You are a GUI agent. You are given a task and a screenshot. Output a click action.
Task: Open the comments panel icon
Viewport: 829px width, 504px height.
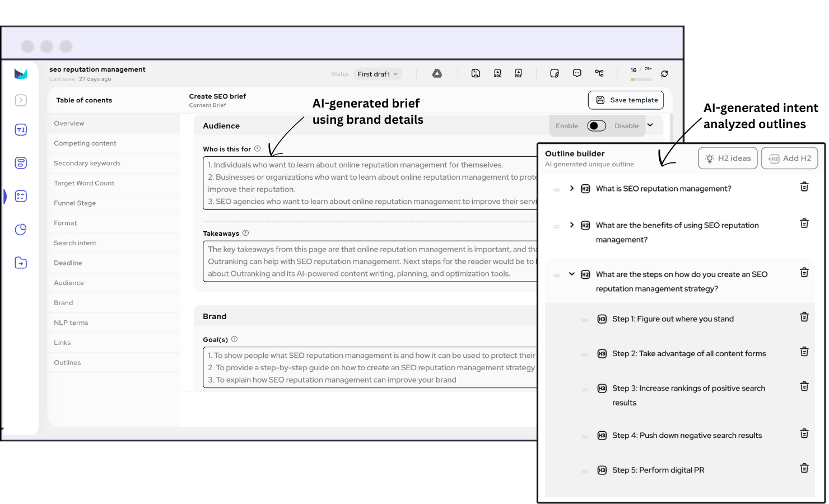coord(577,73)
